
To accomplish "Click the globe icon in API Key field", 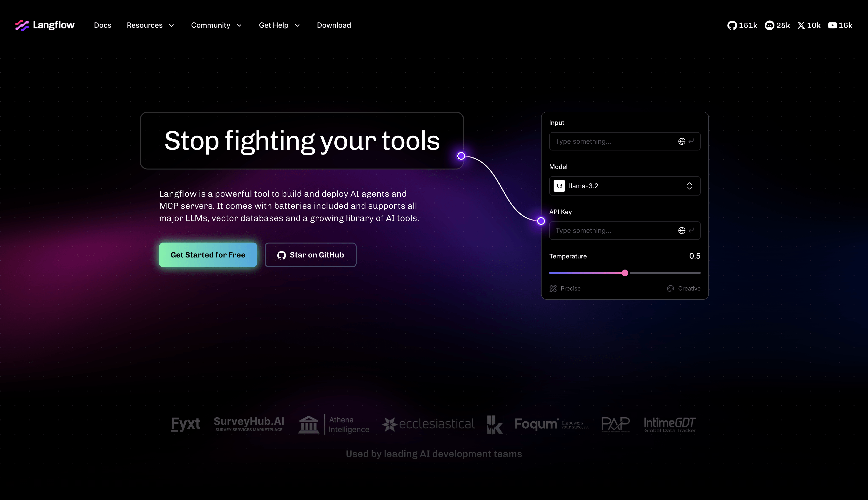I will tap(682, 230).
